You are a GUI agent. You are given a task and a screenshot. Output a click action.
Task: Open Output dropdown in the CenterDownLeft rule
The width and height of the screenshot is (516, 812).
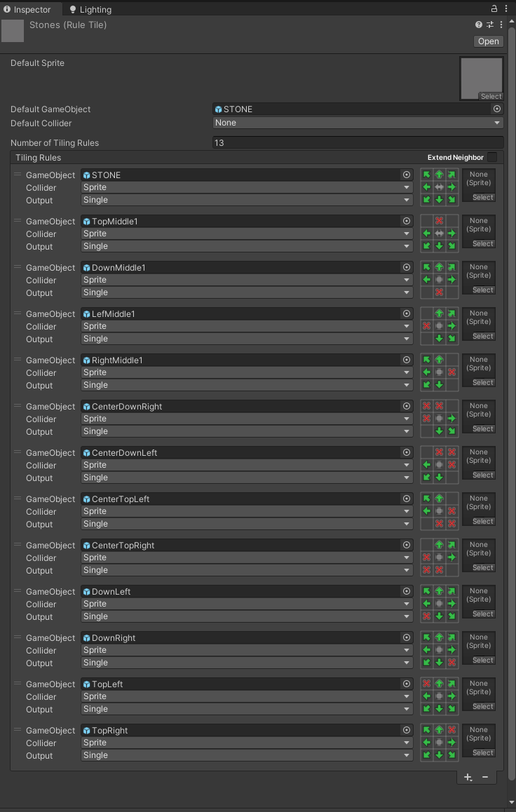click(247, 478)
